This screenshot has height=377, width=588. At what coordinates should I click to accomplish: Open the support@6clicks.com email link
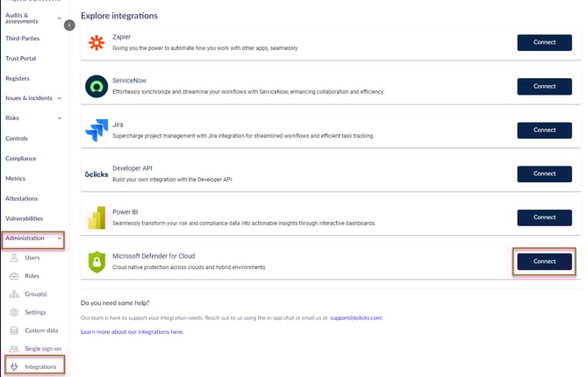(x=355, y=317)
